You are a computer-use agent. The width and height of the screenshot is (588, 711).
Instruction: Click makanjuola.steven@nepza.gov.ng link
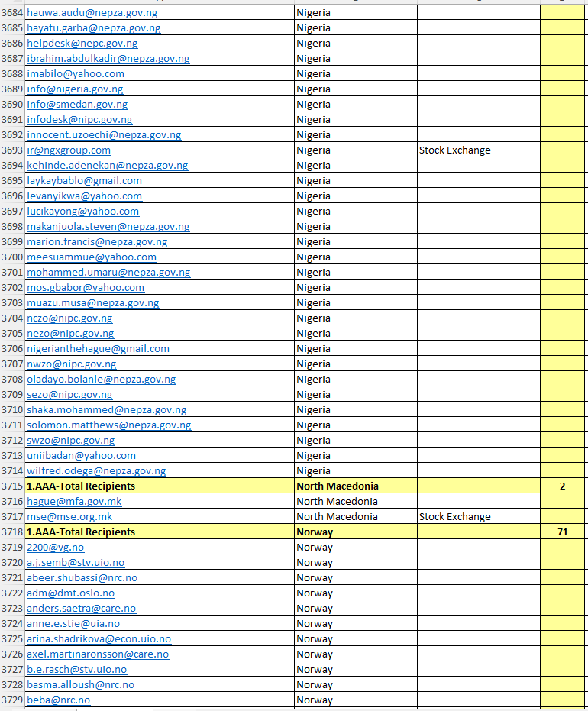108,226
